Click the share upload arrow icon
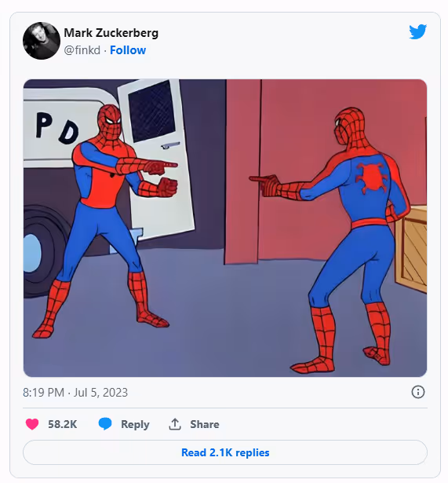The height and width of the screenshot is (483, 448). (175, 424)
